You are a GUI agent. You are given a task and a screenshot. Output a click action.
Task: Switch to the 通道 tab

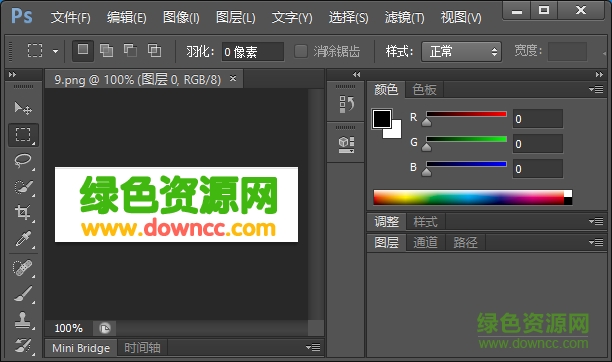425,243
